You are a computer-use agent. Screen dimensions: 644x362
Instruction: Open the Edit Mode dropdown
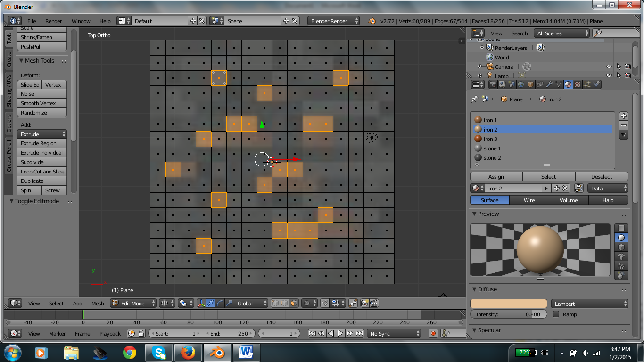coord(133,304)
